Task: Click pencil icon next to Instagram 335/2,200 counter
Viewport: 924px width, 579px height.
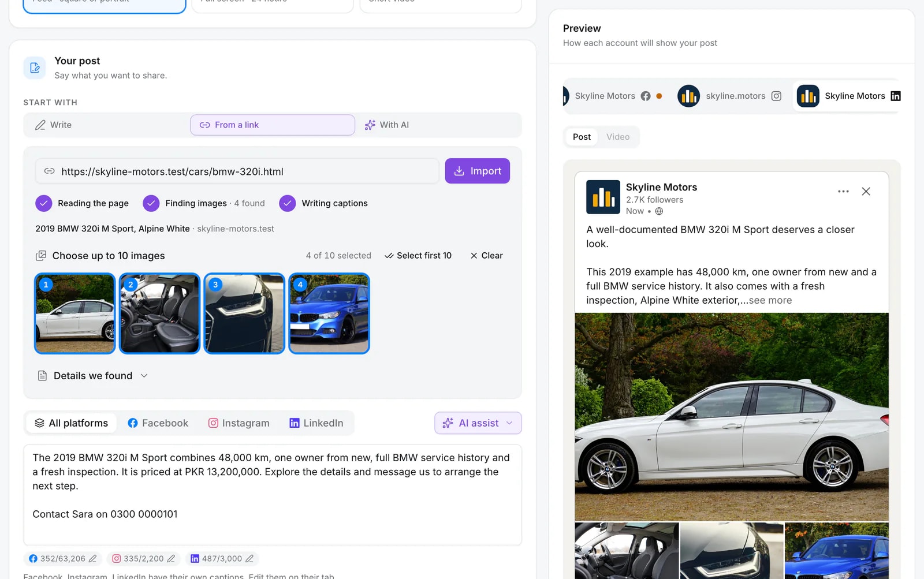Action: point(171,559)
